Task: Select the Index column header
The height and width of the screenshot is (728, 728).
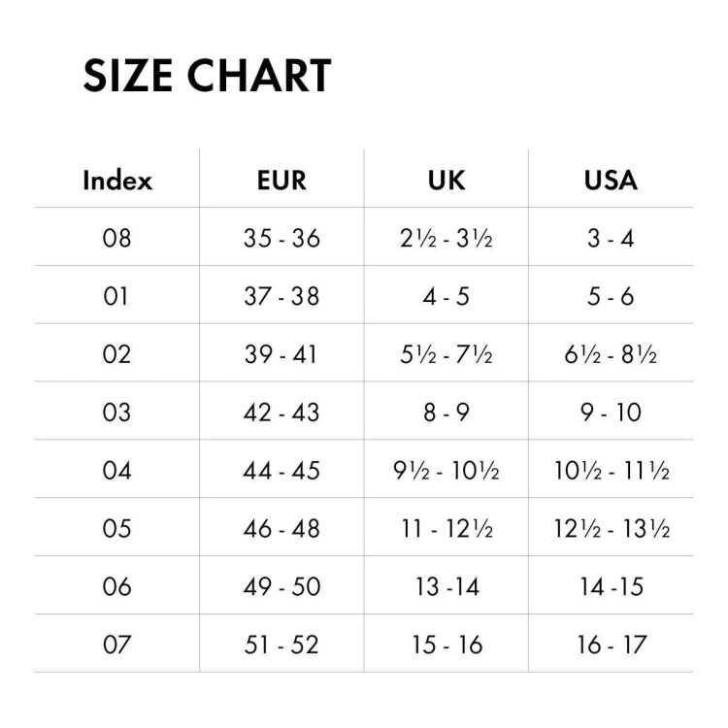Action: tap(116, 180)
